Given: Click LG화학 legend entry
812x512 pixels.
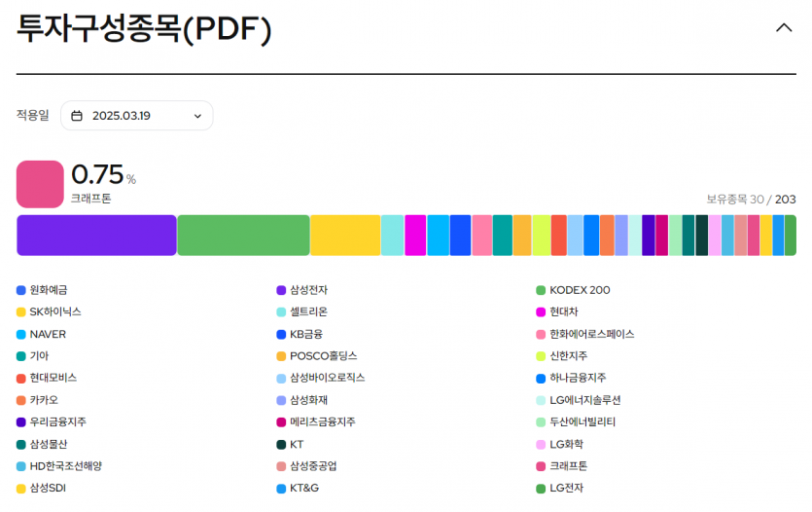Looking at the screenshot, I should (x=560, y=444).
